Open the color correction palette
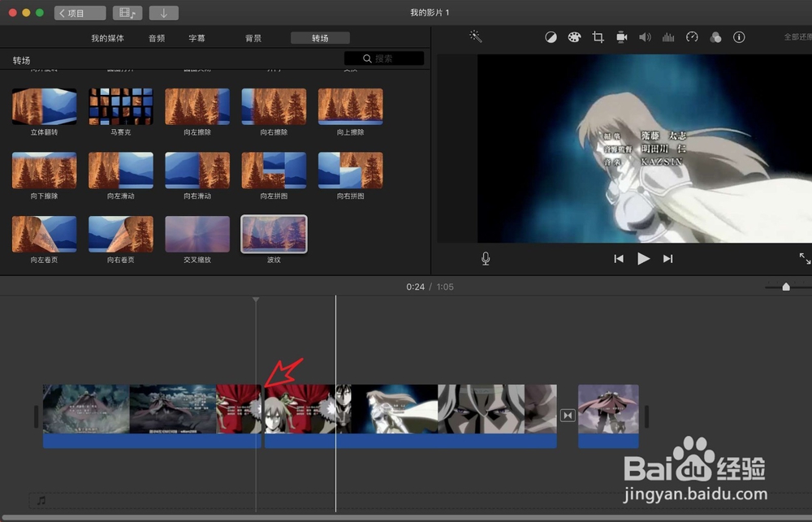 pos(574,37)
